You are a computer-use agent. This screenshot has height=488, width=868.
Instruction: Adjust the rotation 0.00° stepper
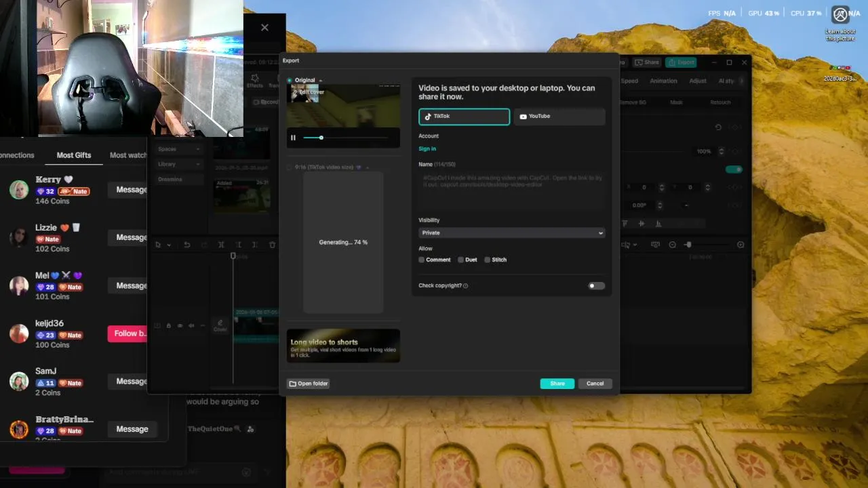[659, 205]
